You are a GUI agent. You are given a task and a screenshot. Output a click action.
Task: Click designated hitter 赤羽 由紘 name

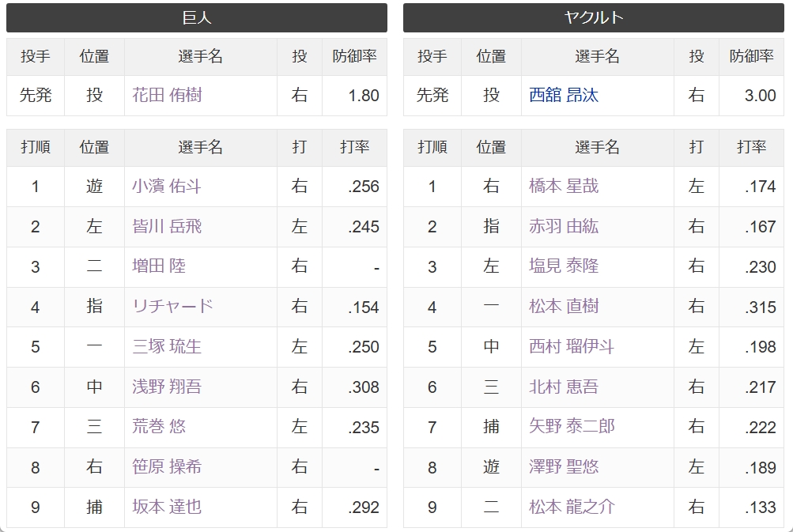click(x=564, y=226)
